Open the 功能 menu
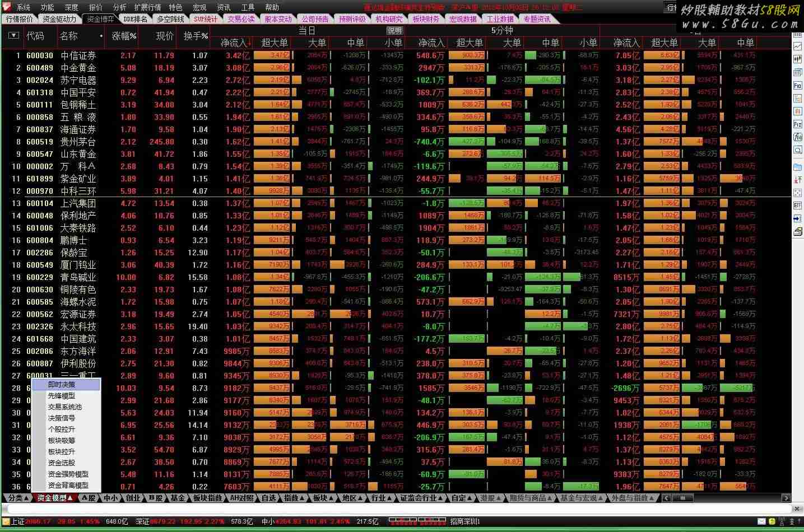Screen dimensions: 804x532 (x=48, y=7)
